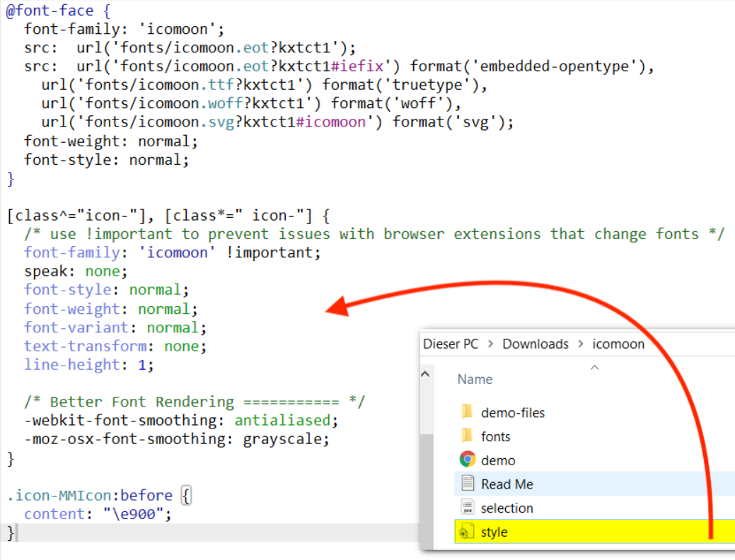Select the selection file name
This screenshot has width=735, height=560.
pos(507,508)
